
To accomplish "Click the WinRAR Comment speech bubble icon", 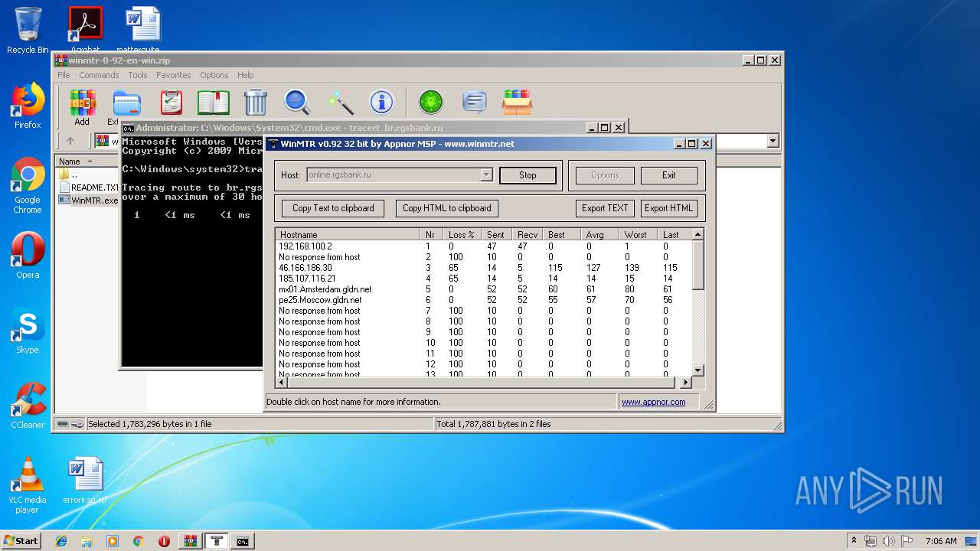I will (475, 103).
